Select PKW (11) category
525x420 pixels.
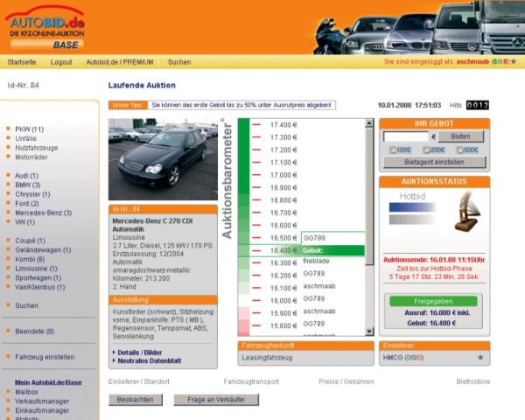[x=30, y=129]
